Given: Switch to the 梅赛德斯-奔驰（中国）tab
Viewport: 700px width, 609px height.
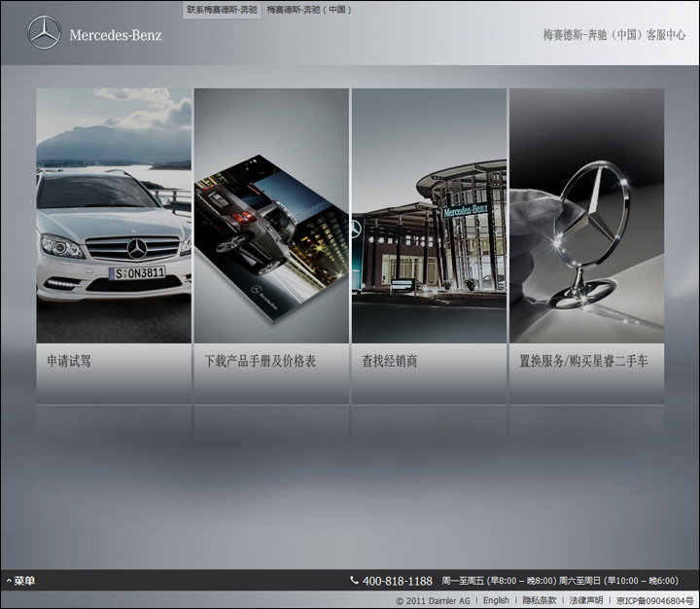Looking at the screenshot, I should (x=309, y=10).
